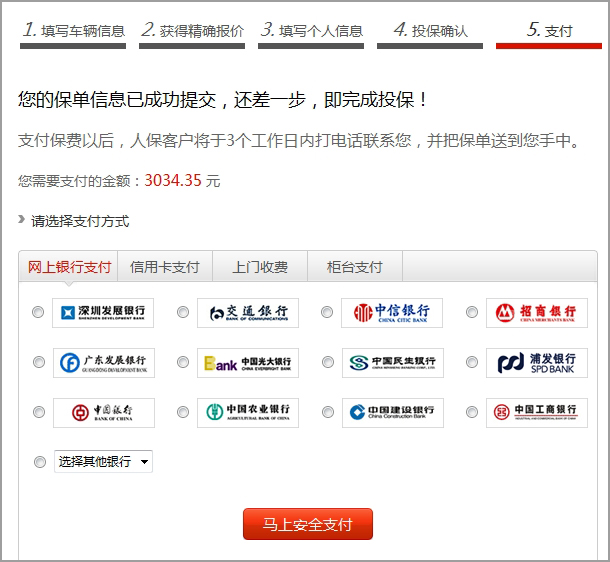This screenshot has height=562, width=610.
Task: Open the 柜台支付 tab
Action: point(355,267)
